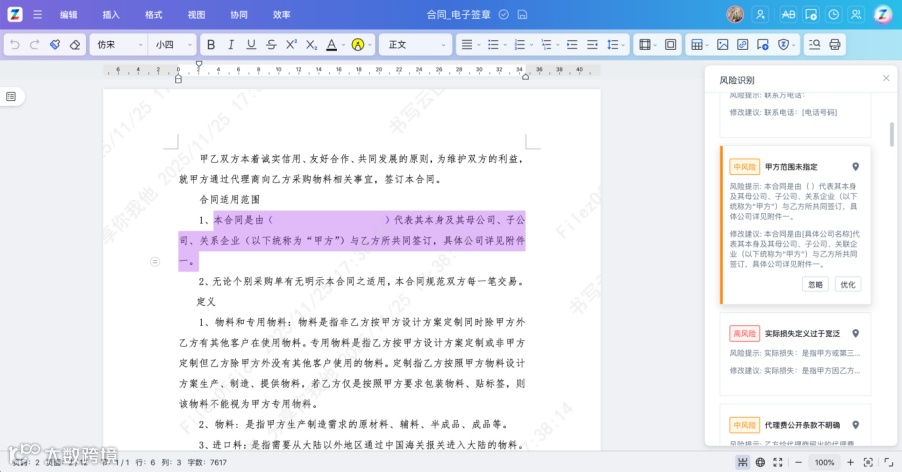Click the clear formatting eraser
Image resolution: width=902 pixels, height=472 pixels.
pyautogui.click(x=75, y=44)
